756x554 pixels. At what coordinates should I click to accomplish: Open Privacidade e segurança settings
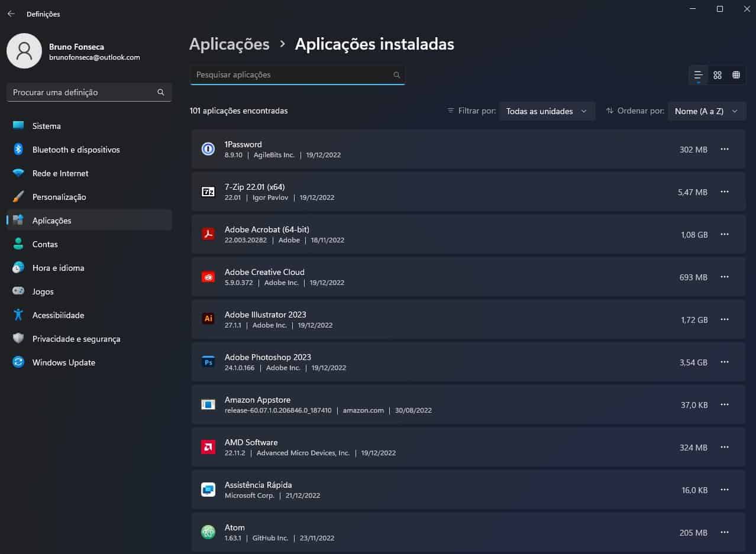(x=89, y=339)
